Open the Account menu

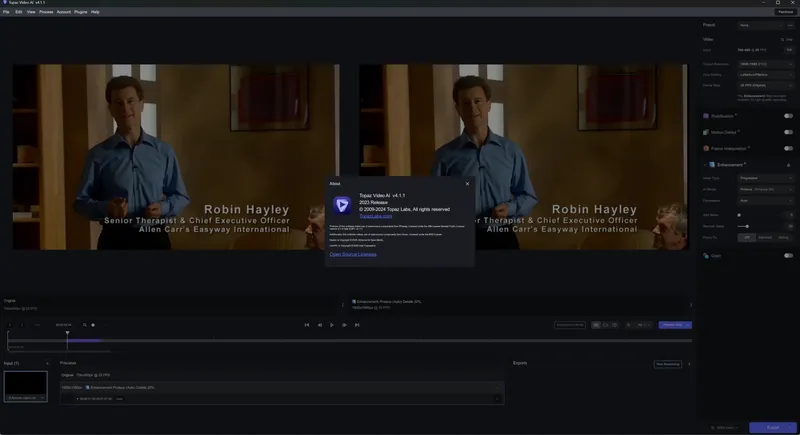click(x=64, y=12)
